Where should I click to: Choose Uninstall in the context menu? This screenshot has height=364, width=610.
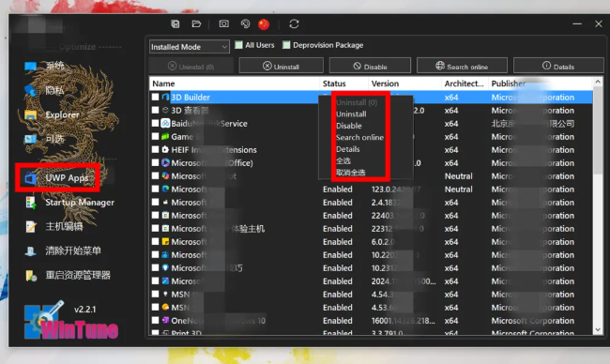click(x=351, y=114)
